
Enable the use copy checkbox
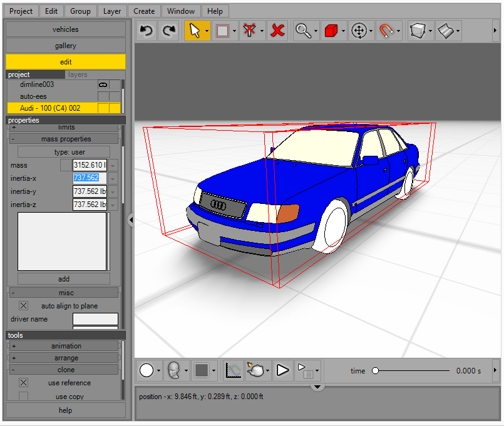pyautogui.click(x=23, y=396)
